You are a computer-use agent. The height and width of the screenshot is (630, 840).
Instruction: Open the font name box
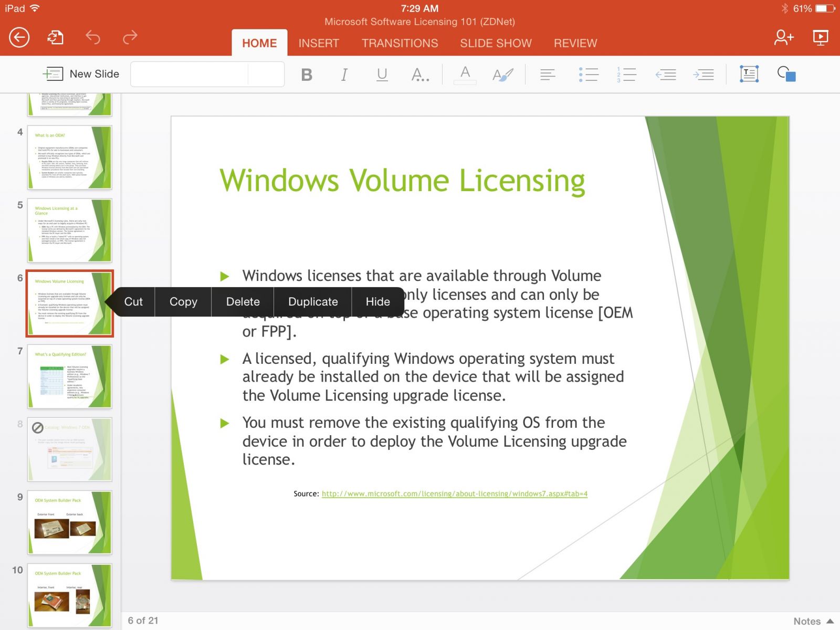coord(189,74)
